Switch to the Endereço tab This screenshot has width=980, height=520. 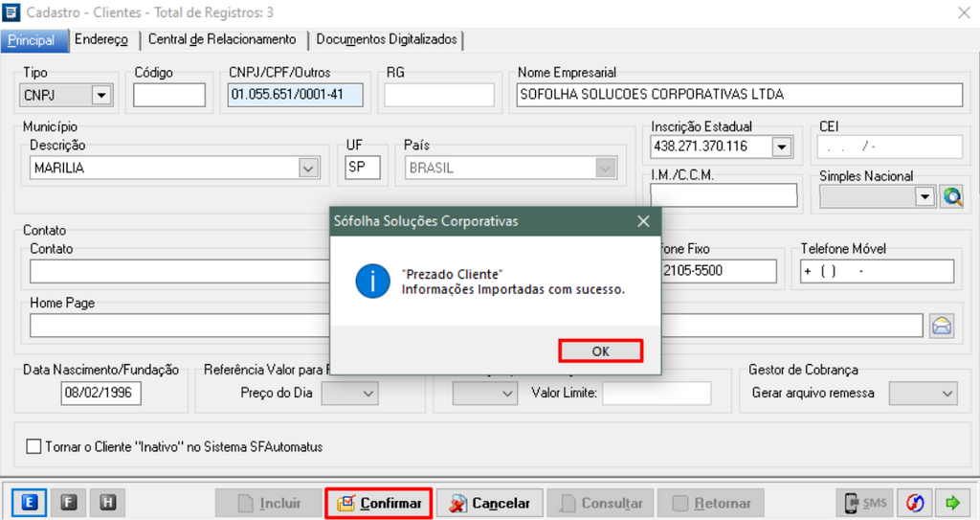(x=100, y=39)
